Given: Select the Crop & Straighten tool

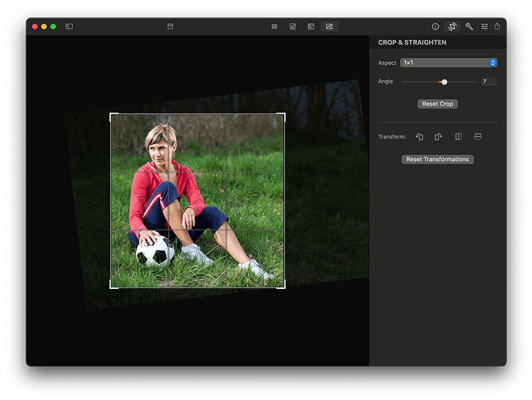Looking at the screenshot, I should (452, 27).
